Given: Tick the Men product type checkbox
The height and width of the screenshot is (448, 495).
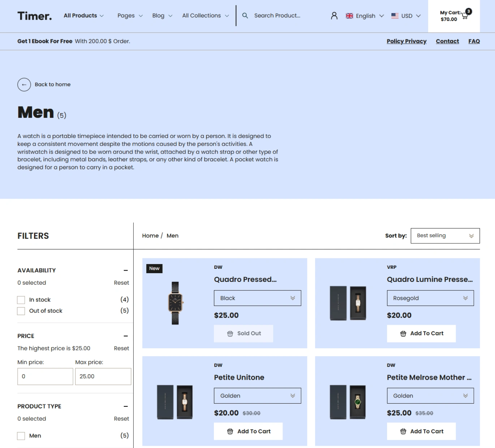Looking at the screenshot, I should pos(21,436).
